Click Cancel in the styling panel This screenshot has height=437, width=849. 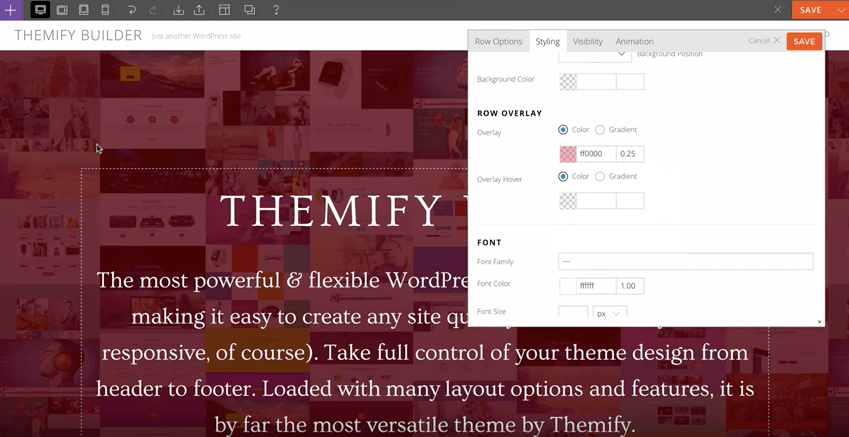(x=759, y=41)
